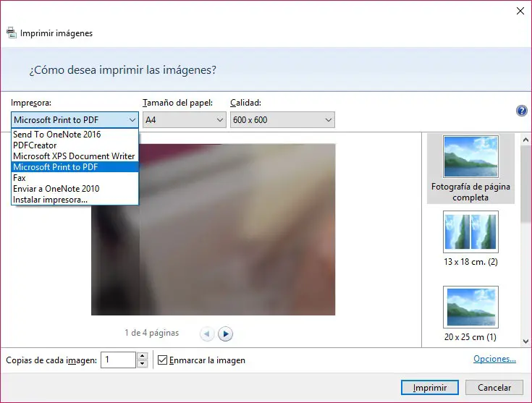Select Fotografía de página completa layout

pyautogui.click(x=470, y=169)
